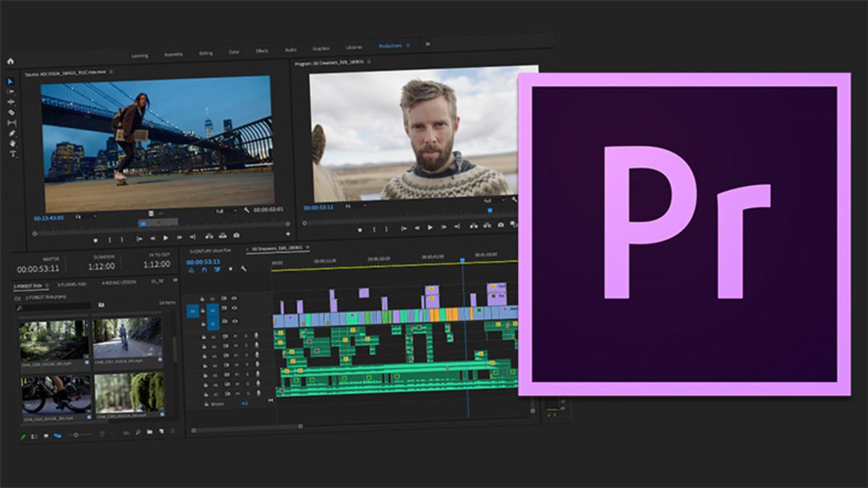Select the Pen tool in the toolbar
This screenshot has width=868, height=488.
point(12,133)
